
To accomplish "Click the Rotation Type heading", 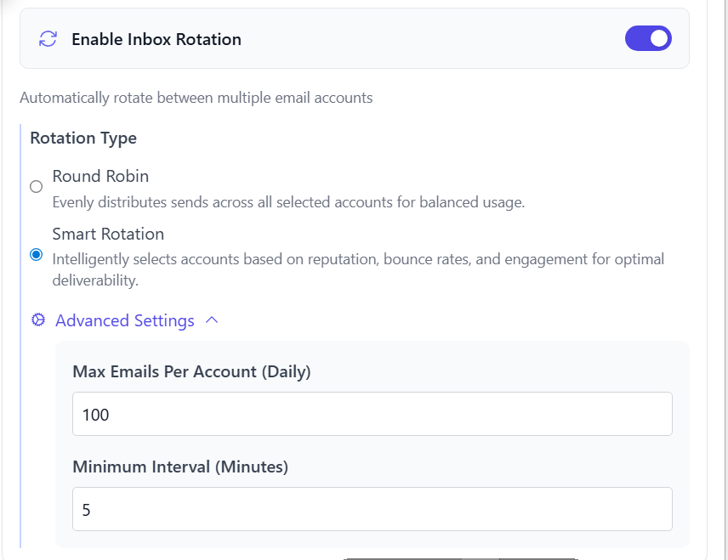I will click(x=83, y=138).
